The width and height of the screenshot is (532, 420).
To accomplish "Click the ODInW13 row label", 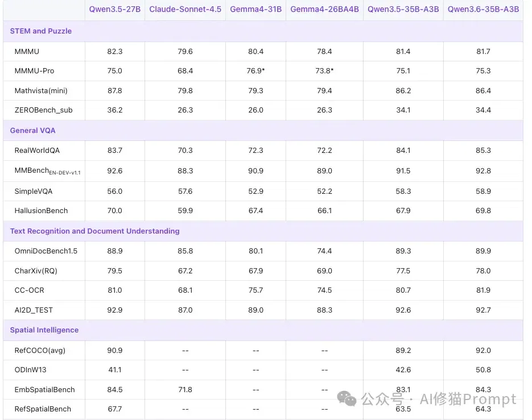I will click(x=30, y=370).
